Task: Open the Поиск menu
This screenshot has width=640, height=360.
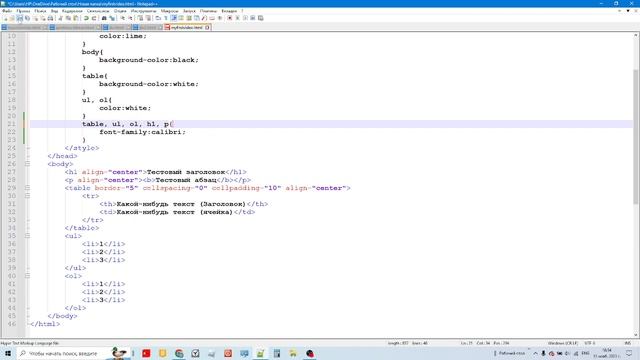Action: (x=40, y=11)
